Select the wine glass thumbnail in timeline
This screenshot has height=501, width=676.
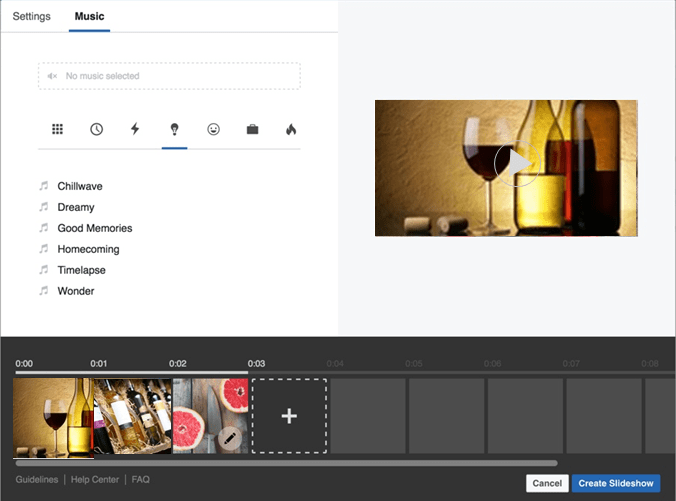coord(52,415)
